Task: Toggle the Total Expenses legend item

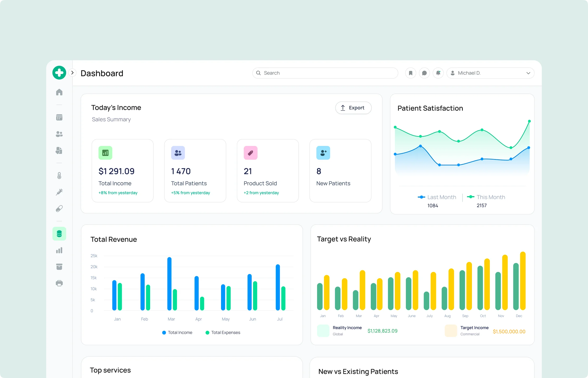Action: [223, 333]
